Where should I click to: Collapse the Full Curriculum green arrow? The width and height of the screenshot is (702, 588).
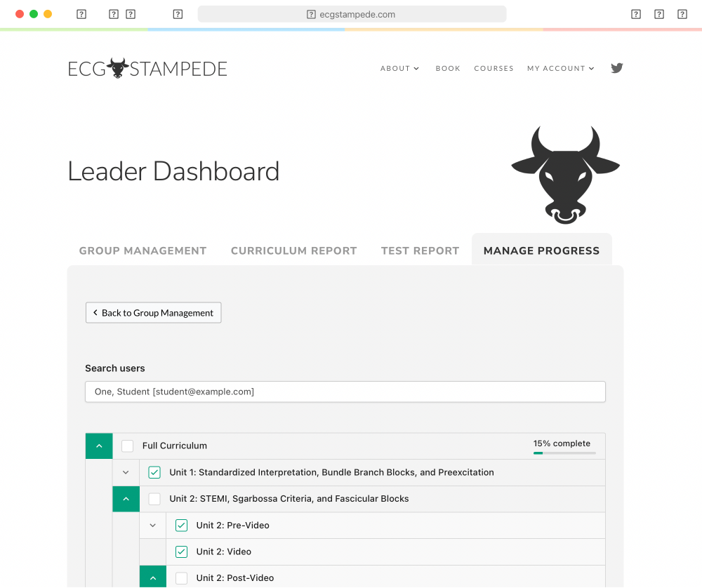point(99,446)
